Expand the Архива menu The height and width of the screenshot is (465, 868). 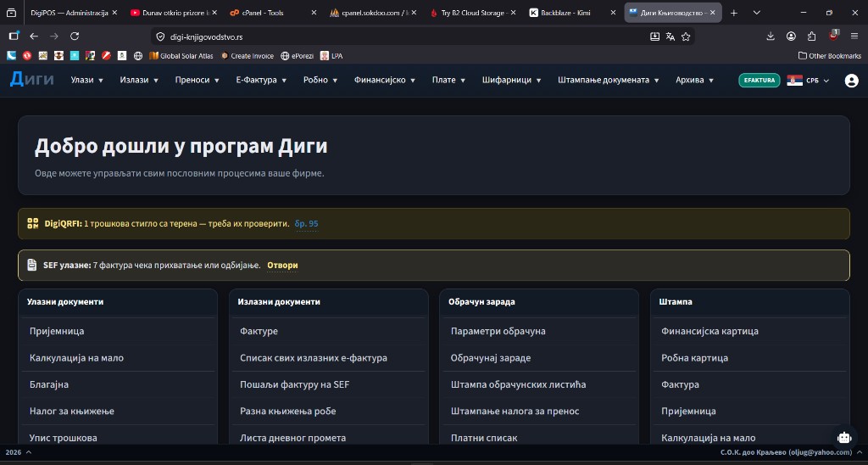[695, 80]
